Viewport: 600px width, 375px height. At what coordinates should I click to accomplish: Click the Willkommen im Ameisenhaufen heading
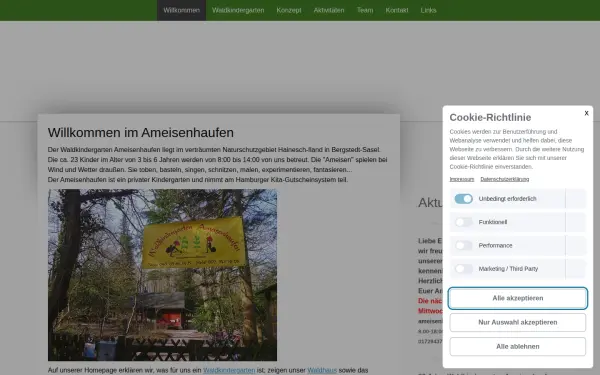140,132
